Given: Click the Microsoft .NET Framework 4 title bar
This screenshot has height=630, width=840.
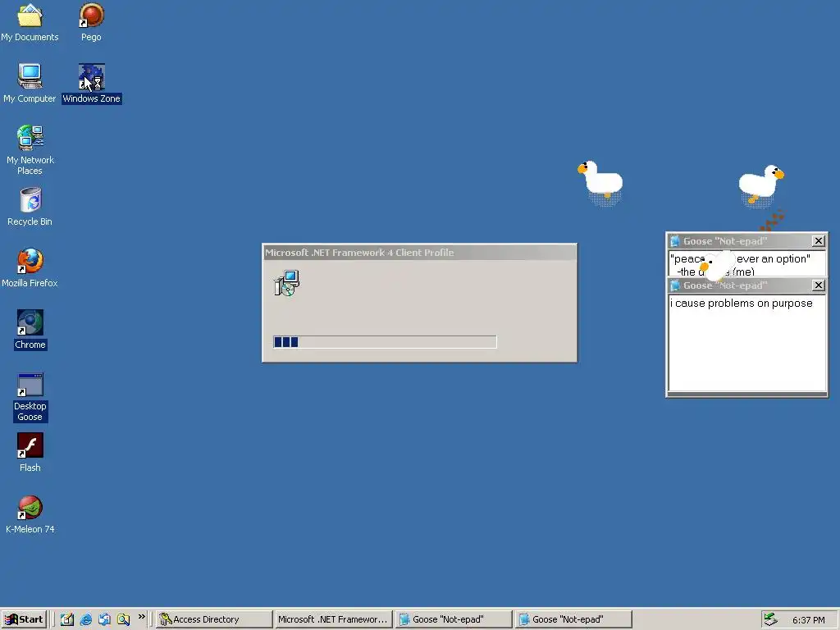Looking at the screenshot, I should click(419, 253).
